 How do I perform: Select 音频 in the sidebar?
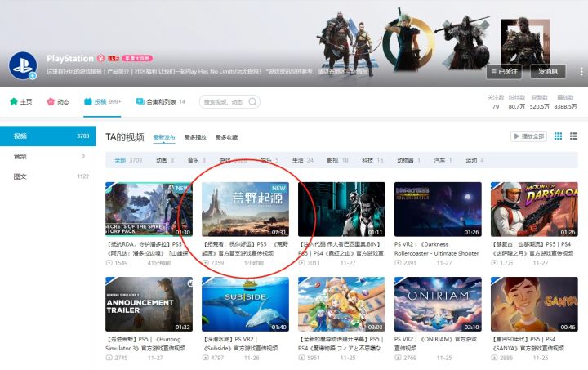(x=48, y=156)
